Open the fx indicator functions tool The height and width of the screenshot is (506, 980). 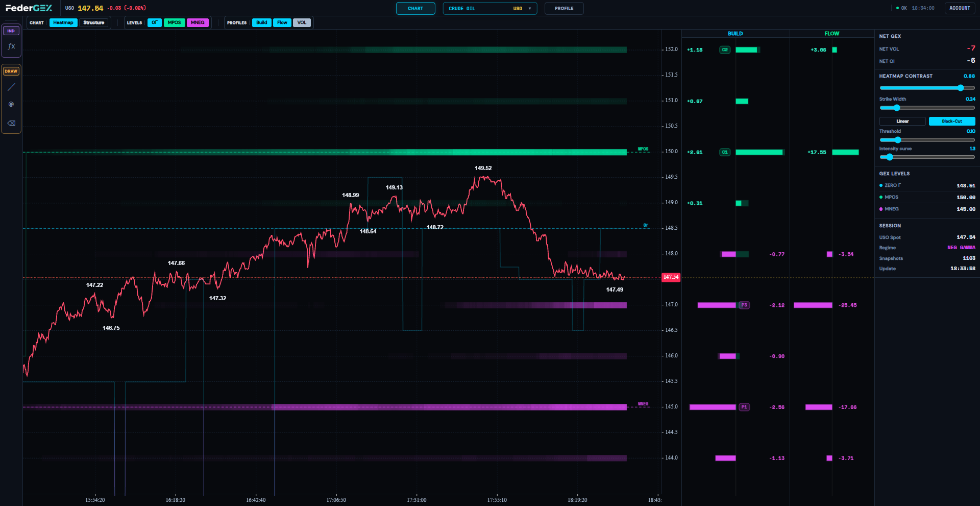[x=11, y=46]
